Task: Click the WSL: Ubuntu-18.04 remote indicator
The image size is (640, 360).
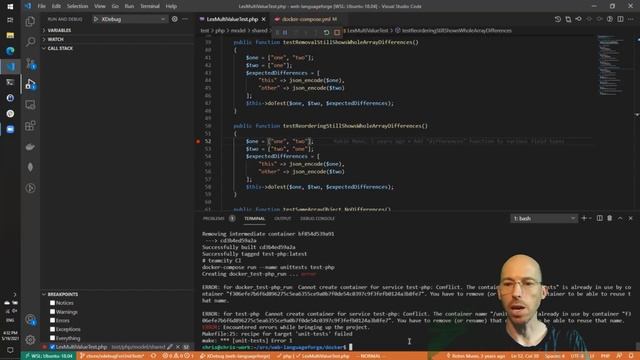Action: pos(49,356)
